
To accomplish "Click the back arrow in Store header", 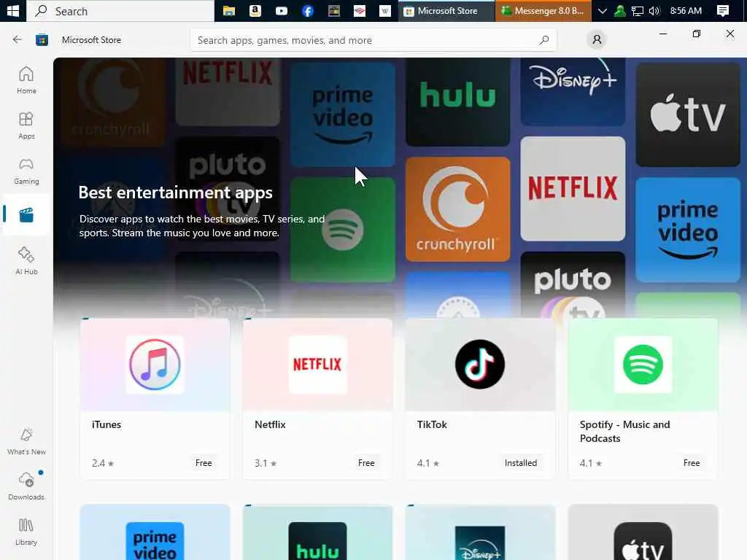I will 18,39.
